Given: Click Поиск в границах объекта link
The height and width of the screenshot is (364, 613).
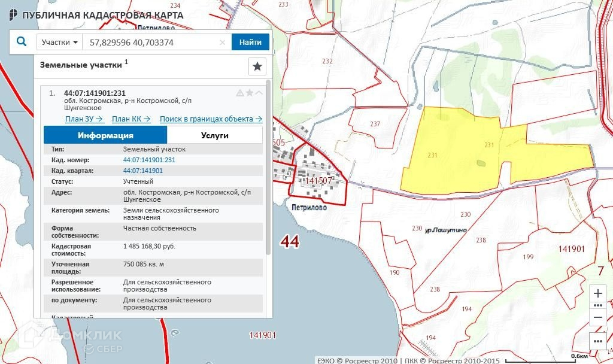Looking at the screenshot, I should [x=211, y=119].
